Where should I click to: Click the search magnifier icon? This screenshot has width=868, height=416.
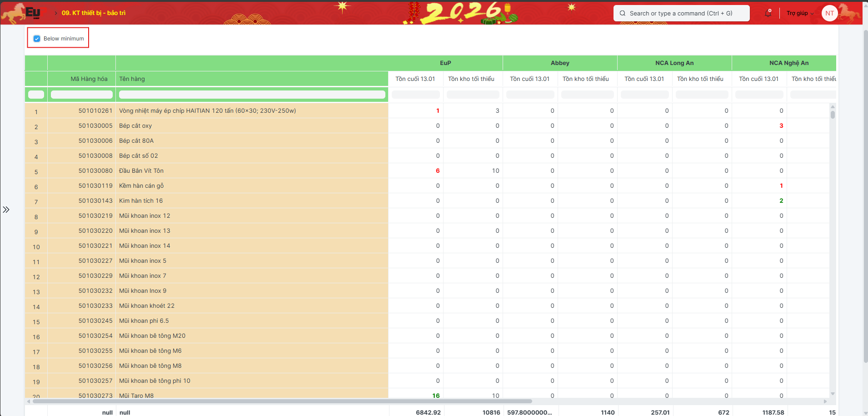click(x=623, y=13)
